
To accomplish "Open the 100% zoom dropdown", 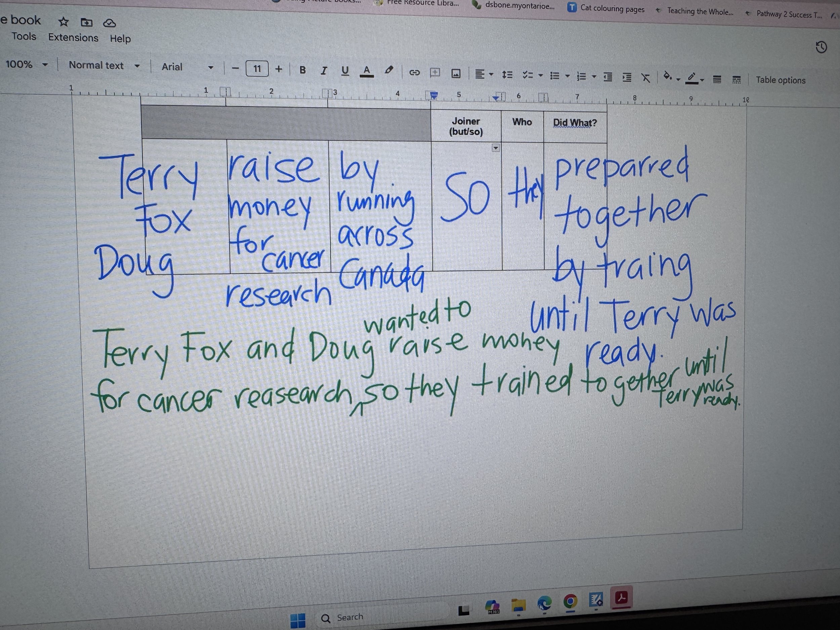I will tap(27, 64).
